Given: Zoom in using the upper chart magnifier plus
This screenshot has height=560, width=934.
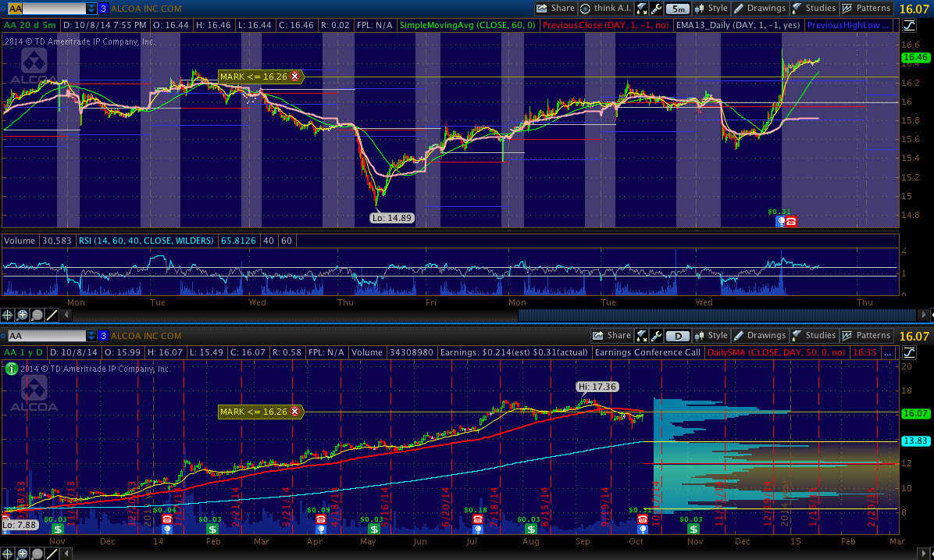Looking at the screenshot, I should click(x=23, y=316).
